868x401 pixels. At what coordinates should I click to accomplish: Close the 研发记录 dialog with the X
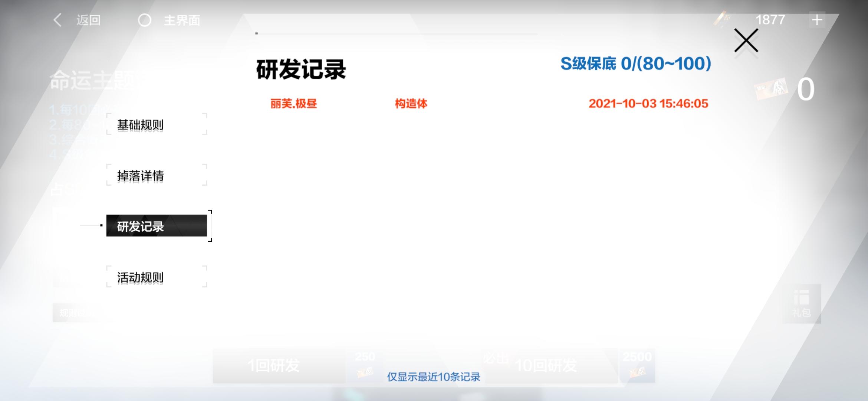click(746, 40)
